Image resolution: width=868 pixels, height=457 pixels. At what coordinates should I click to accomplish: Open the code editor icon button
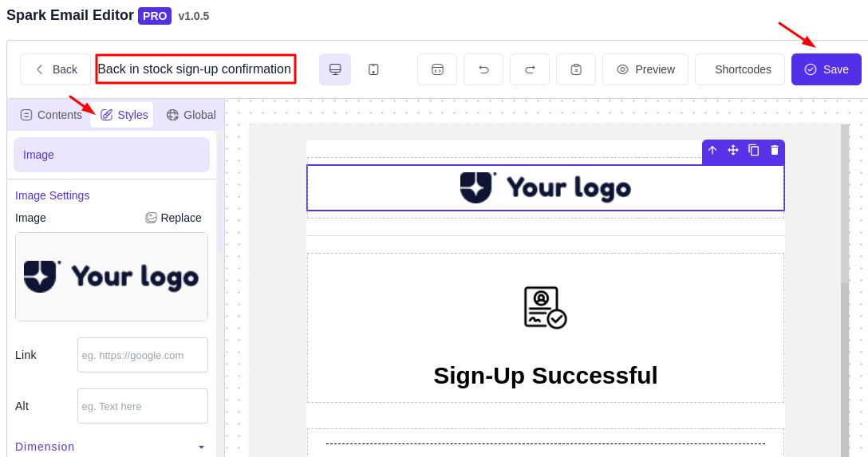437,69
